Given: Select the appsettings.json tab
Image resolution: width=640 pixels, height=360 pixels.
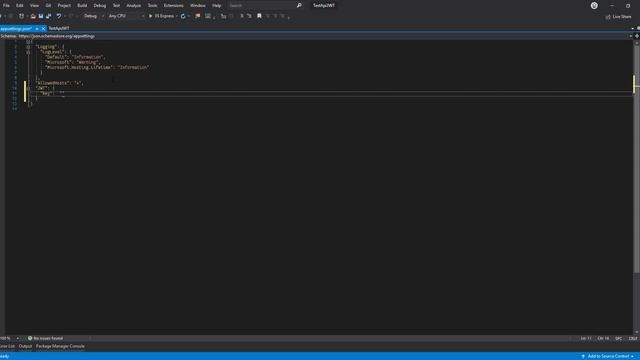Looking at the screenshot, I should tap(16, 29).
